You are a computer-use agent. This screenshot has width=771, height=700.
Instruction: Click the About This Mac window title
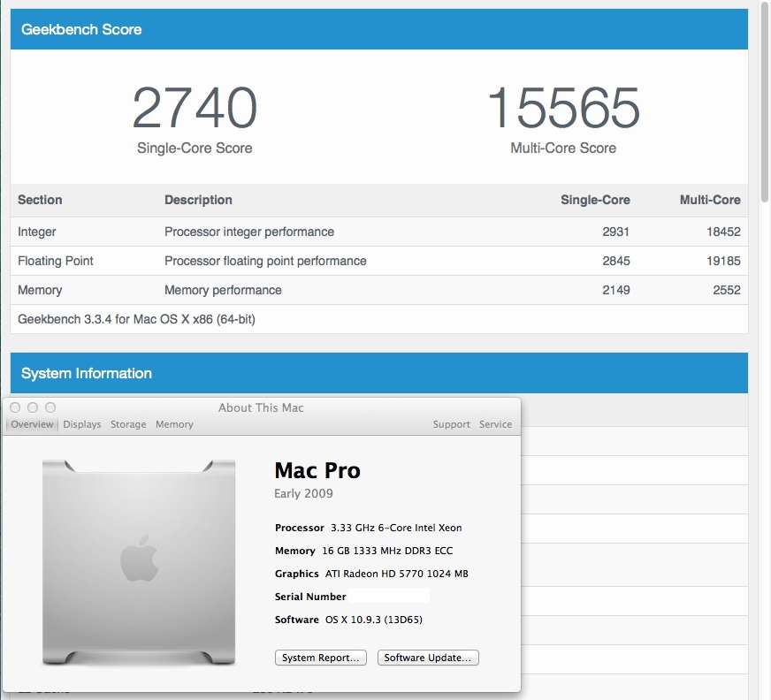261,407
